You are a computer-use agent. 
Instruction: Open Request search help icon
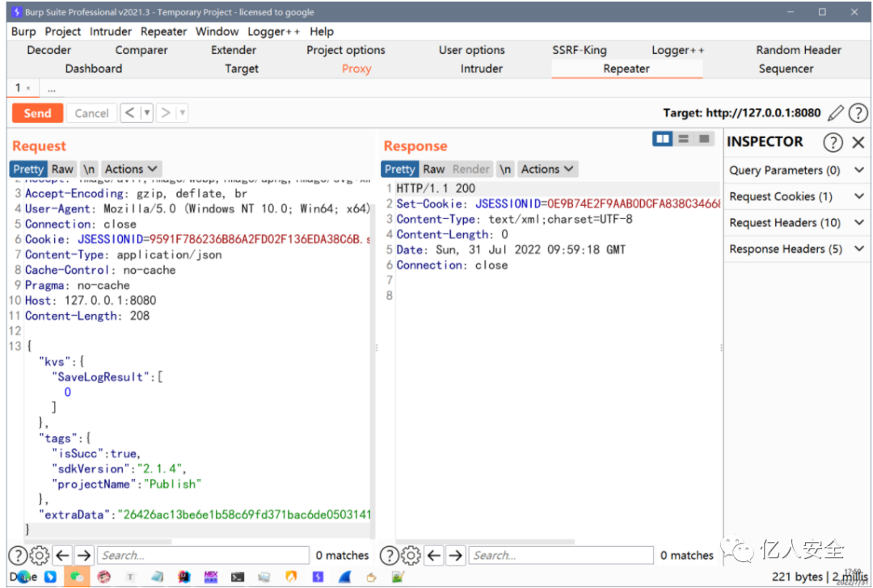(18, 555)
